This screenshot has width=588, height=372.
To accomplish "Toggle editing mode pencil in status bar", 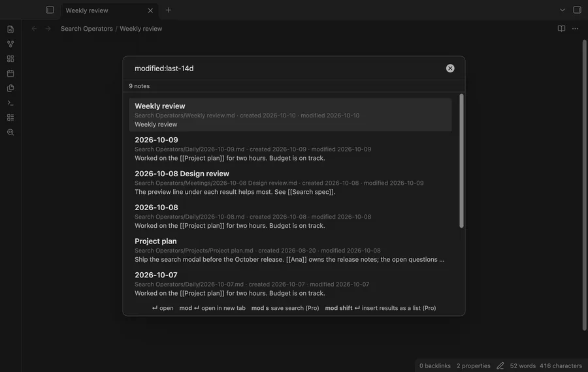I will pyautogui.click(x=500, y=365).
